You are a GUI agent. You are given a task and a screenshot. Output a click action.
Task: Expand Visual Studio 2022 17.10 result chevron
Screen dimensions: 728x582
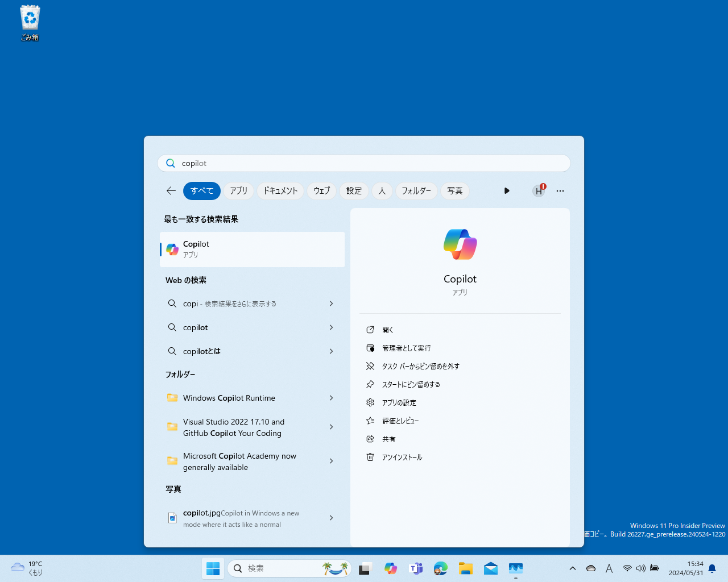(x=331, y=427)
